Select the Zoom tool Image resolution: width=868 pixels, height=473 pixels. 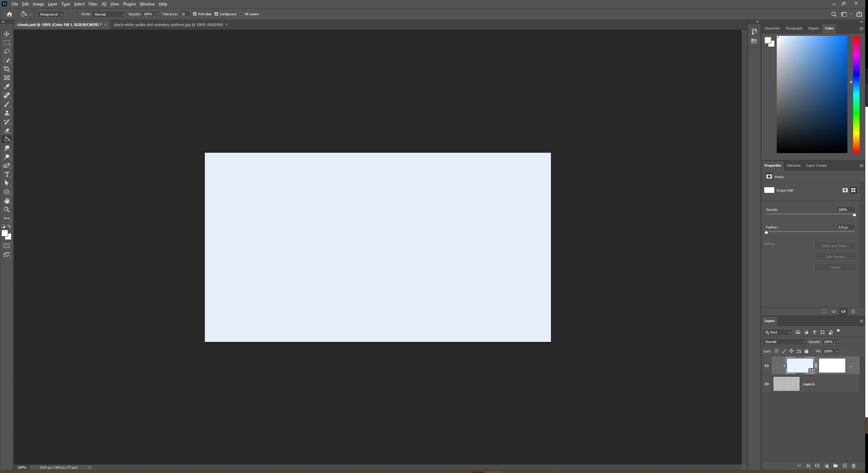point(7,209)
